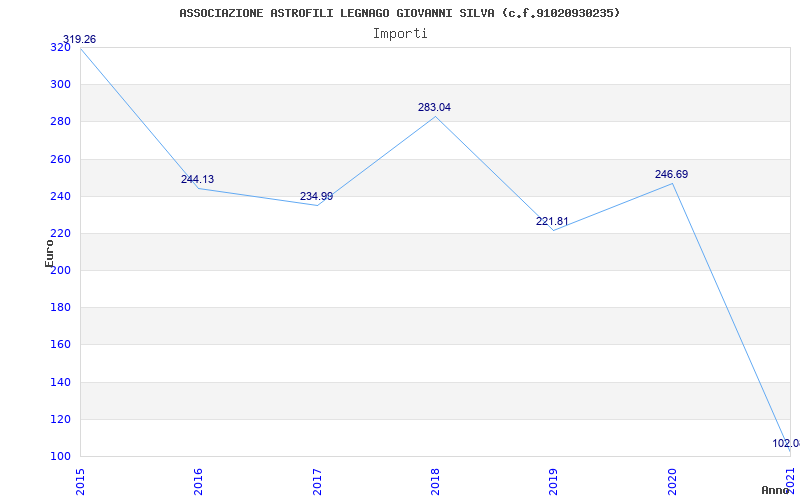Click the 221.81 data label
800x500 pixels.
552,221
